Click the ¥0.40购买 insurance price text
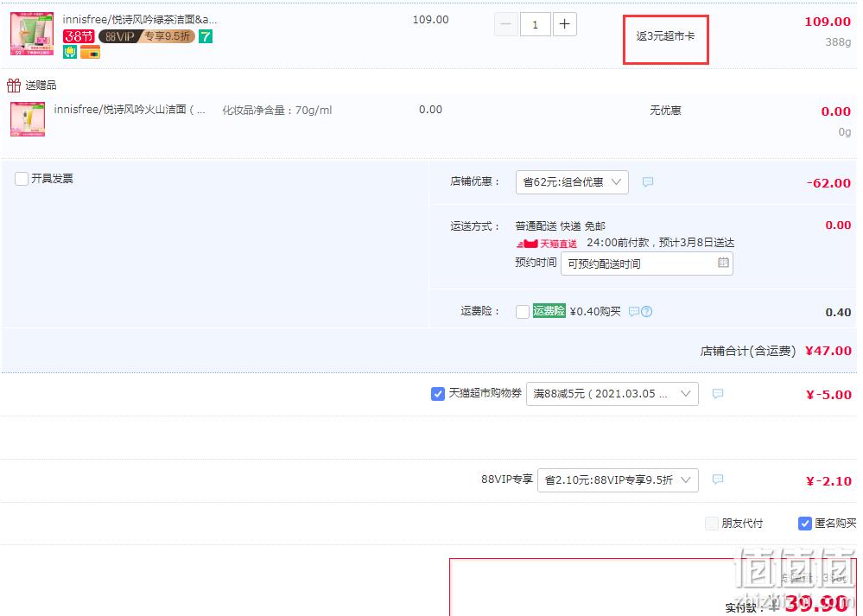 [x=595, y=312]
